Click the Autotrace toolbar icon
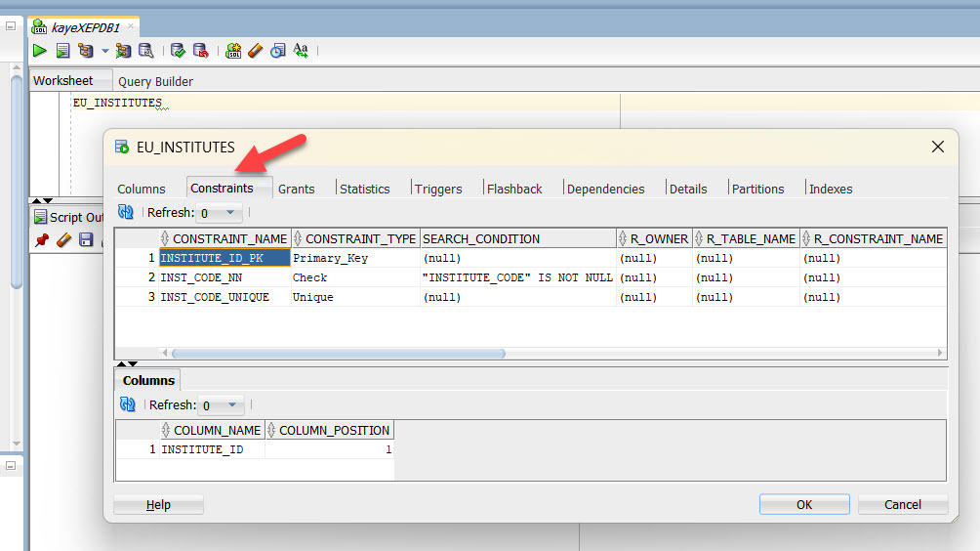 tap(123, 51)
